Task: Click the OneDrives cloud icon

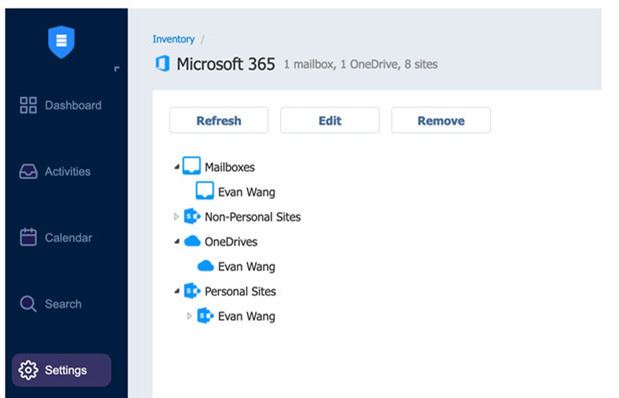Action: point(192,241)
